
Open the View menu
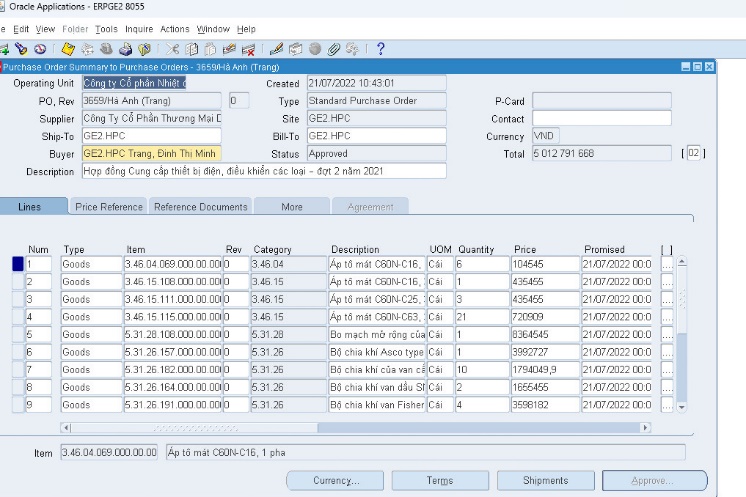coord(45,29)
